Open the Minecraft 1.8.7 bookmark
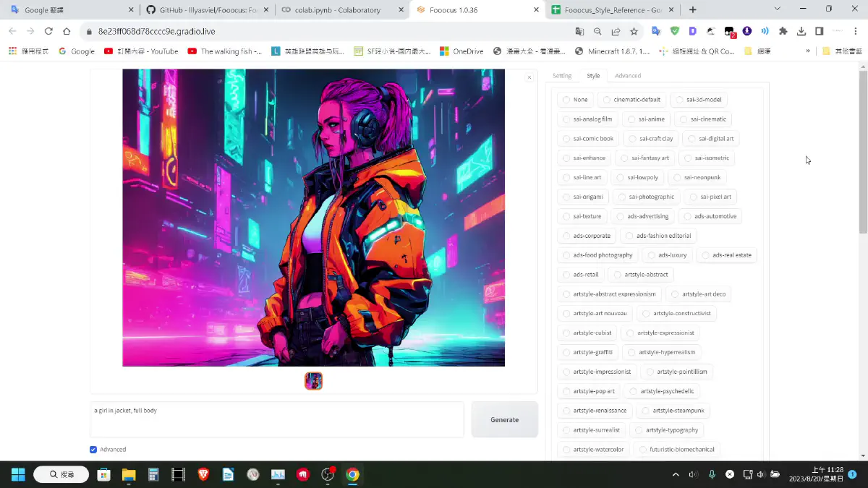The height and width of the screenshot is (488, 868). point(612,51)
